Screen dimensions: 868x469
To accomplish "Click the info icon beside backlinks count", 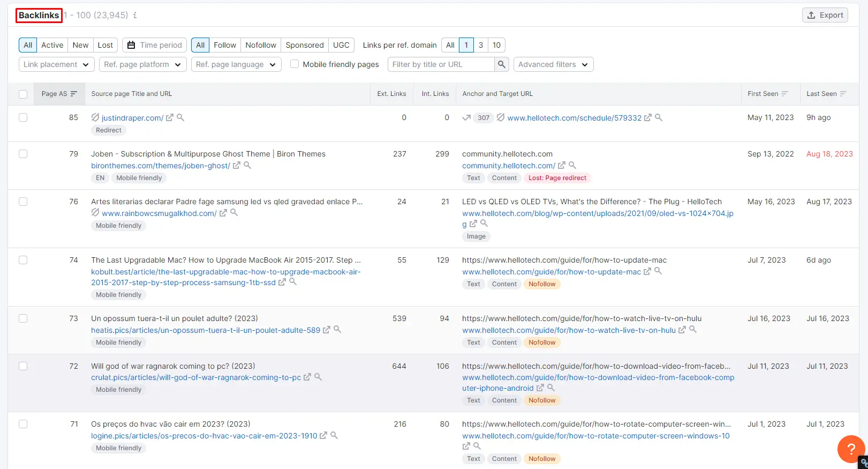I will pyautogui.click(x=135, y=15).
